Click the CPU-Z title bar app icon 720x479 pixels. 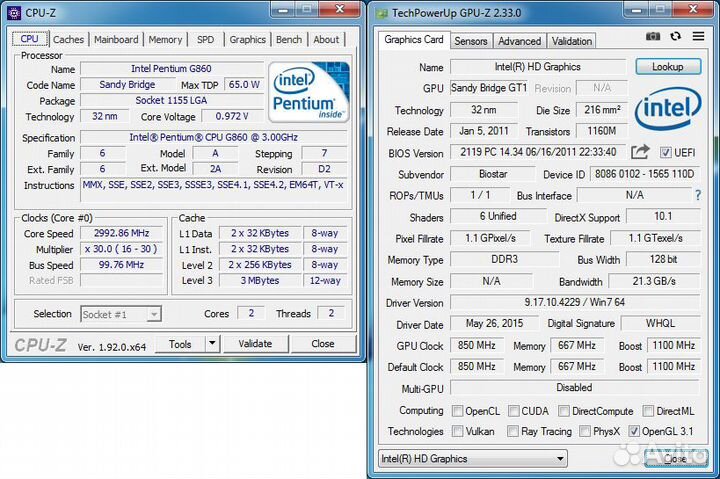click(14, 13)
